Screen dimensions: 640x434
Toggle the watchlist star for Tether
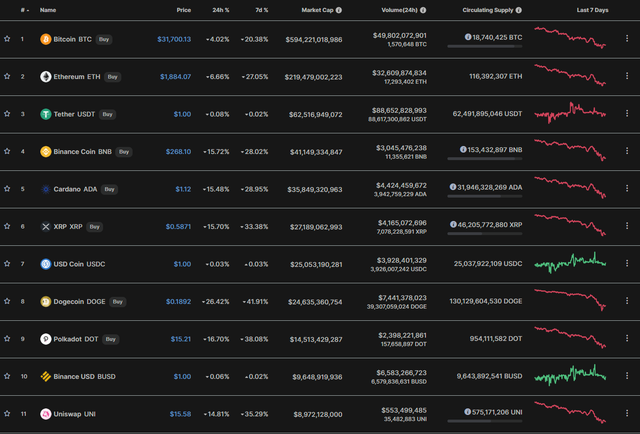click(7, 114)
